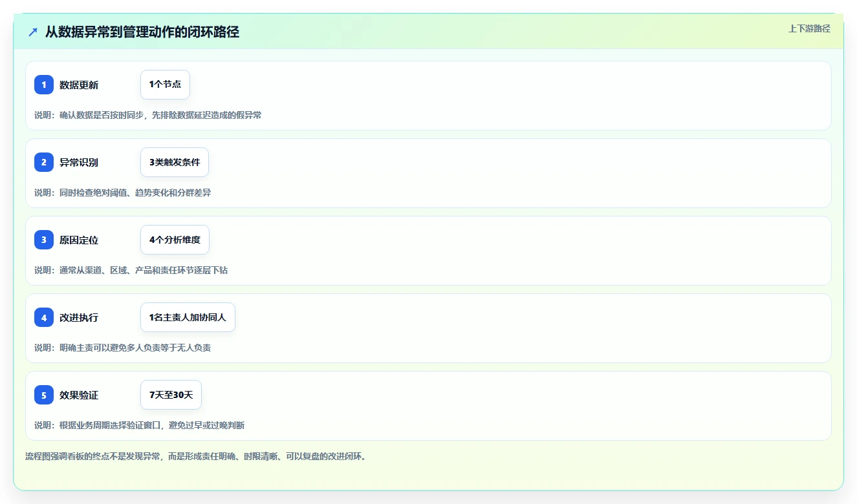Click the 1名主责人加协同人 tag
The width and height of the screenshot is (857, 504).
point(188,317)
